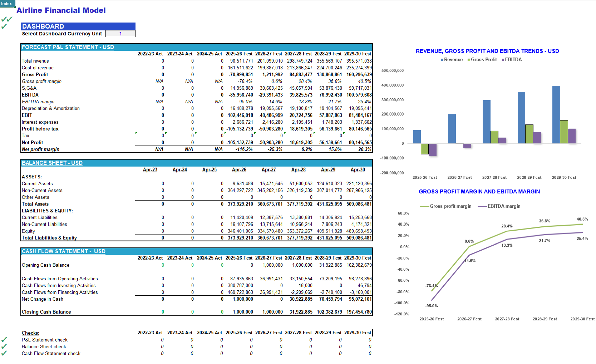The width and height of the screenshot is (596, 364).
Task: Click the GROSS PROFIT MARGIN AND EBITDA MARGIN title
Action: (x=479, y=192)
